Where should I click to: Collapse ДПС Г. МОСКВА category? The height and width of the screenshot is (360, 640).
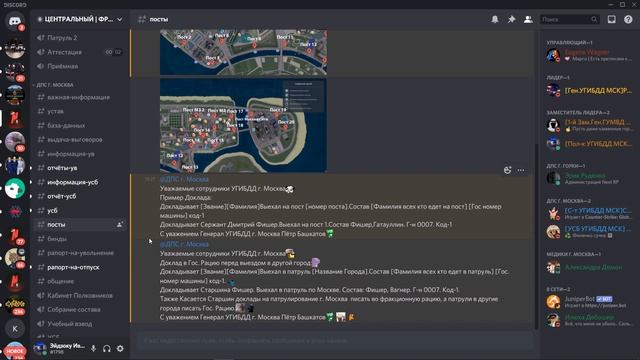pyautogui.click(x=54, y=85)
